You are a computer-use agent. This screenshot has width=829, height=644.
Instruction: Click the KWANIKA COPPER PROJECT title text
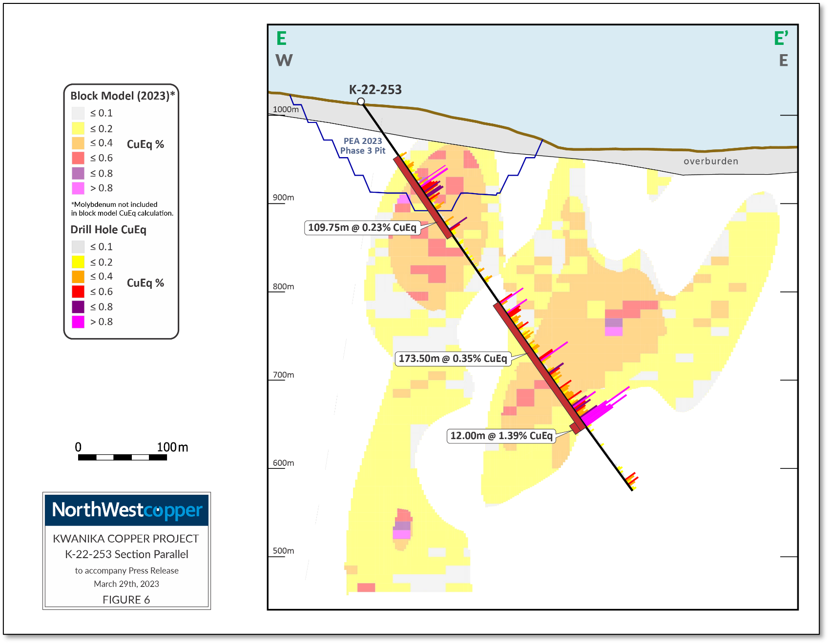click(126, 539)
